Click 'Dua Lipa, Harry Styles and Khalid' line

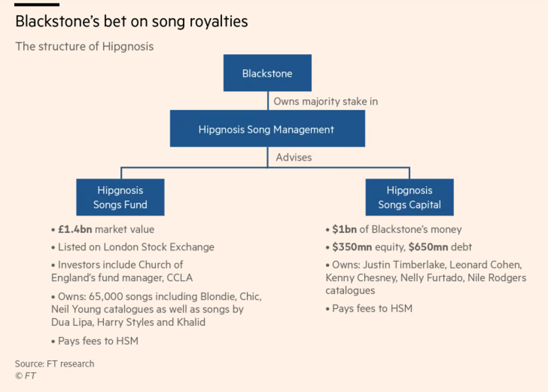[128, 322]
